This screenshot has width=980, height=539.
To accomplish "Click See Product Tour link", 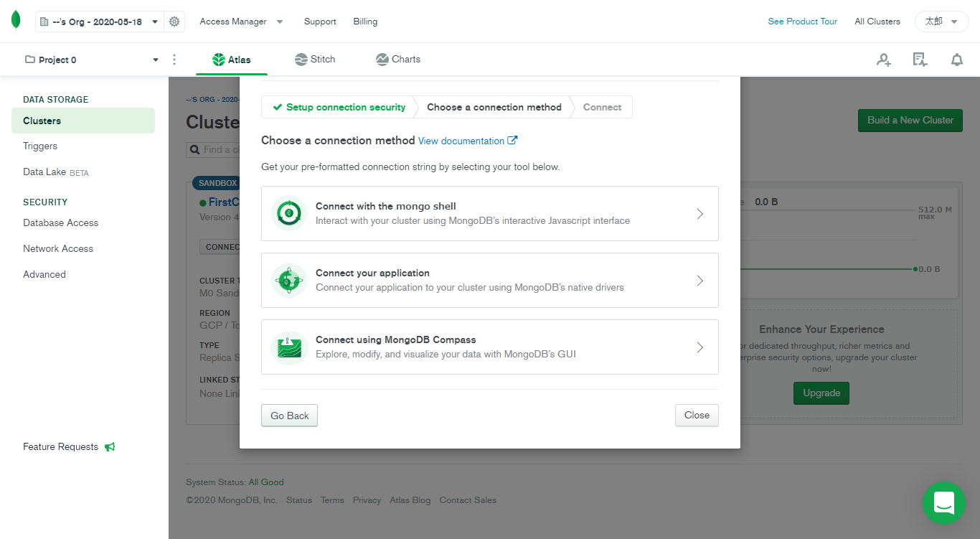I will [802, 22].
